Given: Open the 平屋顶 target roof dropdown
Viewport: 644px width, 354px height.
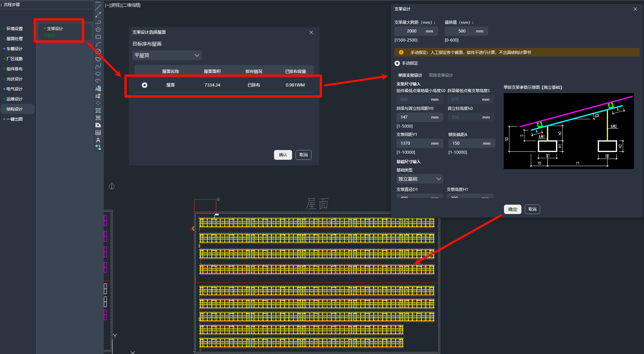Looking at the screenshot, I should (x=167, y=55).
